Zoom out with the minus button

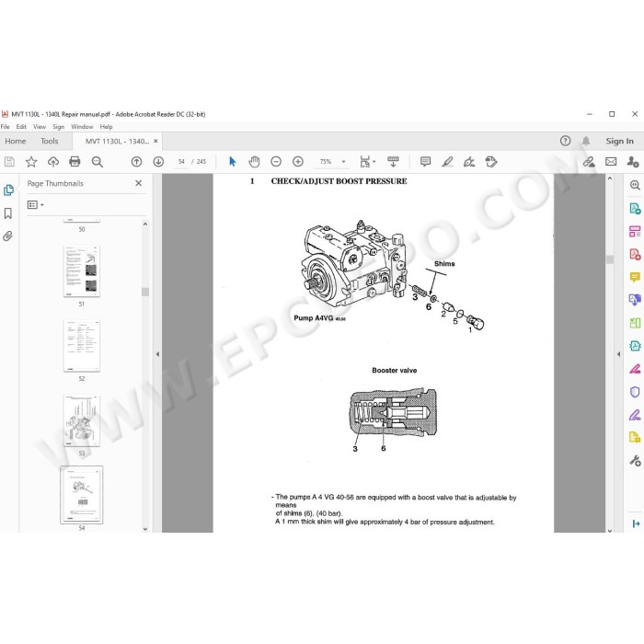(276, 162)
